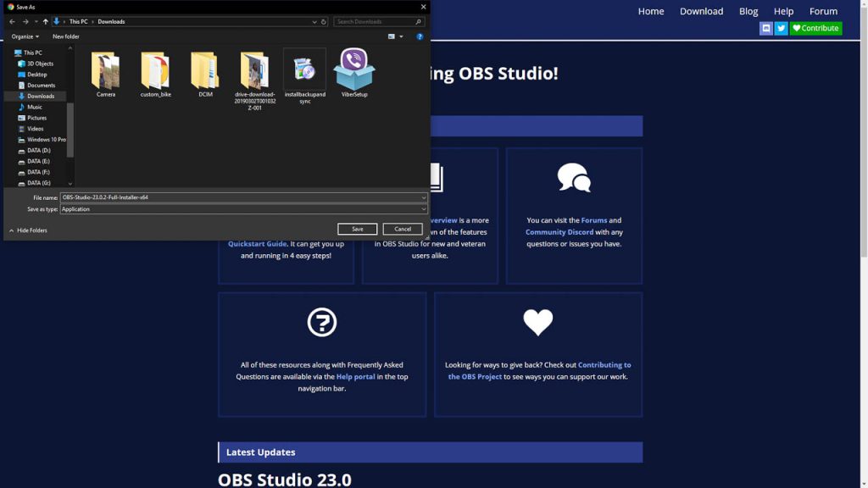This screenshot has width=868, height=488.
Task: Select the drive-download folder
Action: [254, 80]
